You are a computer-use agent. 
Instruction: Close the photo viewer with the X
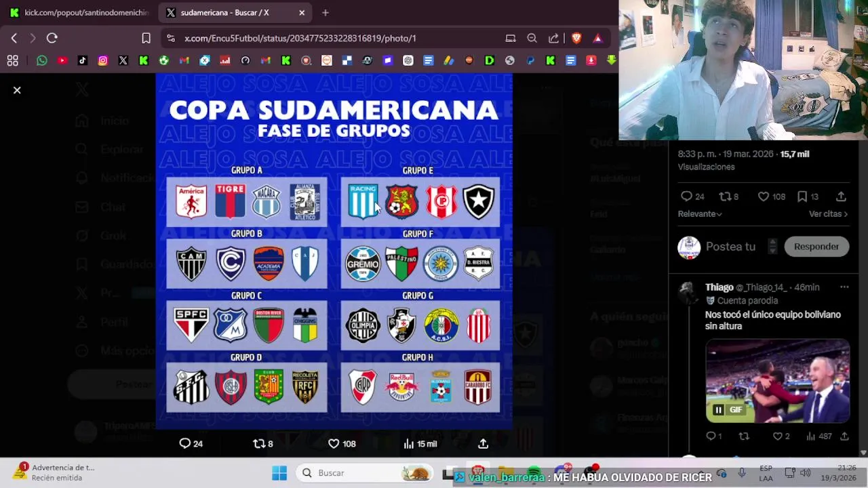(x=17, y=90)
